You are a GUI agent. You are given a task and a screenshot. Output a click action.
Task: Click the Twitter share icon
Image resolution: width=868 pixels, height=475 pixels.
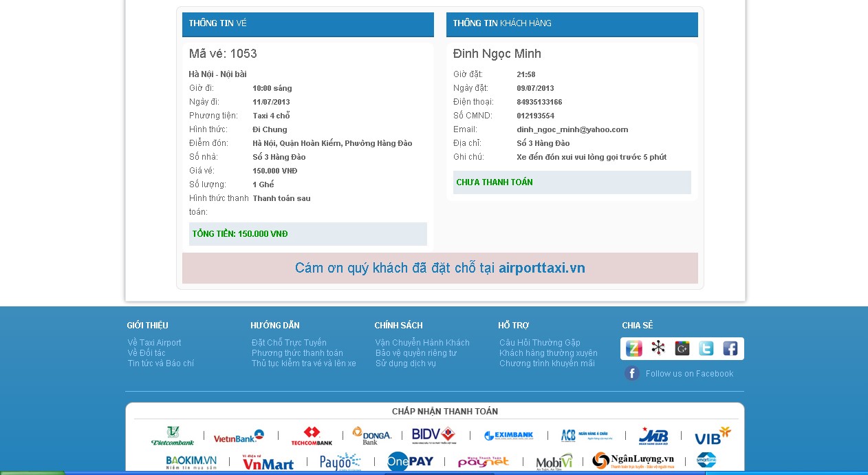(x=706, y=348)
